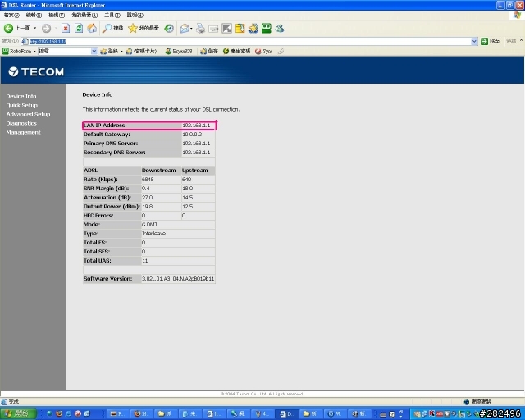Screen dimensions: 525x420
Task: Click the Upstream Attenuation value 14.5
Action: point(188,198)
